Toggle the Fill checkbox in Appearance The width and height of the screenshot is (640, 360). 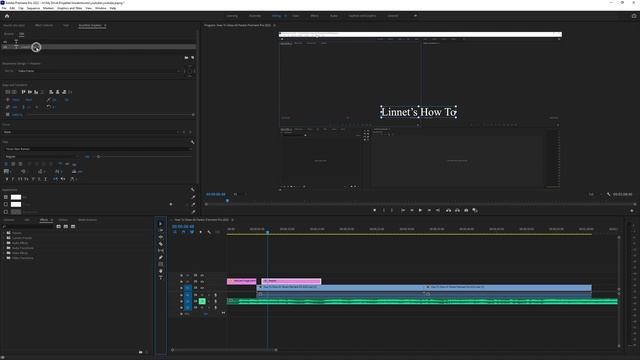click(6, 197)
